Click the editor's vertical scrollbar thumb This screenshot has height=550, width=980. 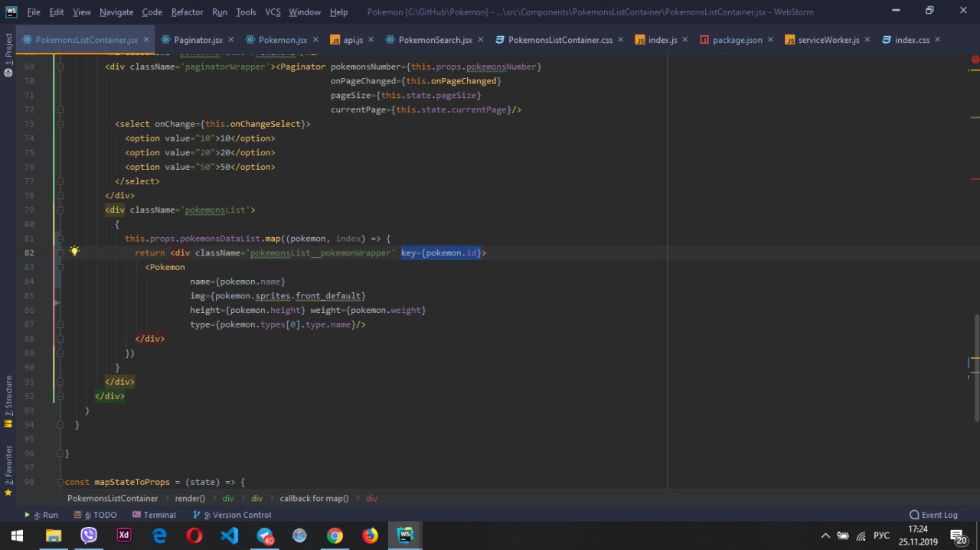pyautogui.click(x=975, y=367)
